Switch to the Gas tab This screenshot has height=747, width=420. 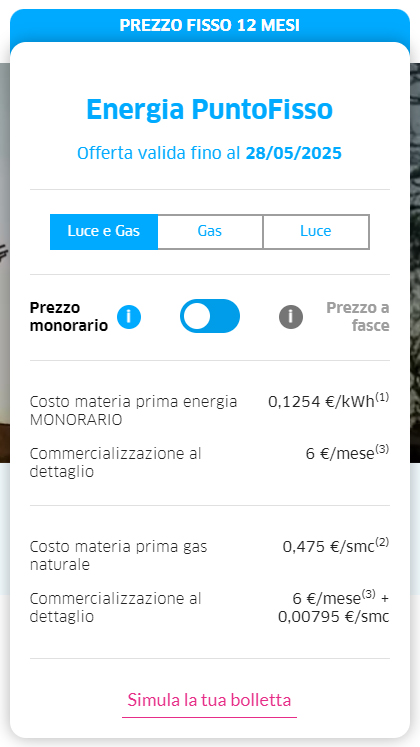pos(210,232)
